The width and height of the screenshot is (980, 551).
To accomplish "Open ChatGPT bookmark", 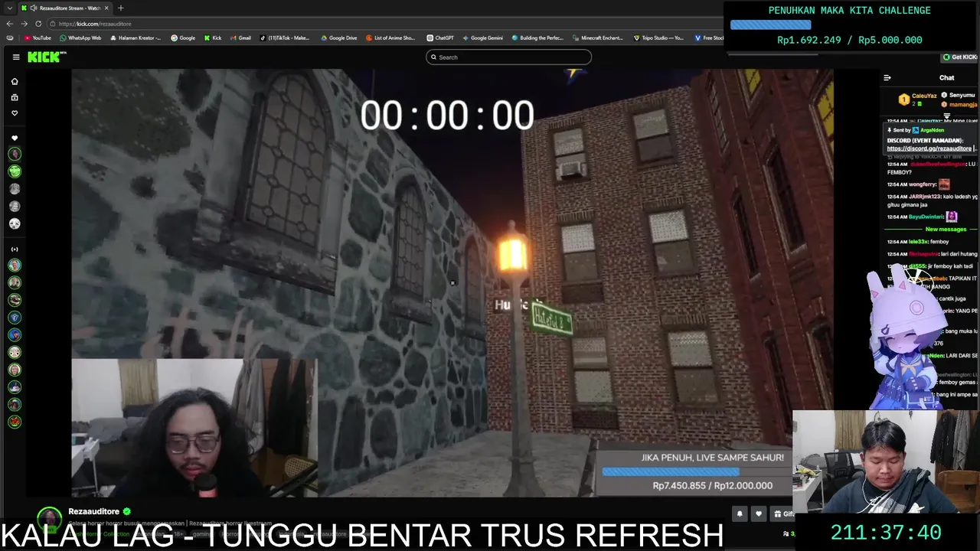I will [x=440, y=37].
